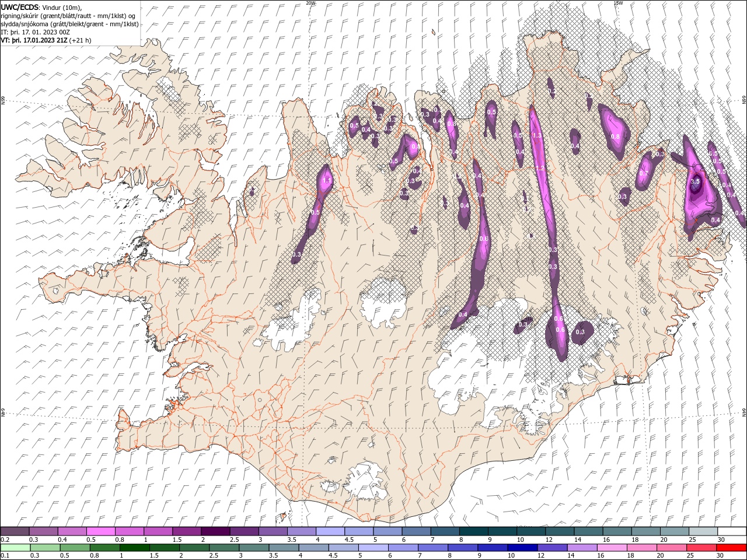Viewport: 747px width, 560px height.
Task: Click the 'IT: þri. 17. 01. 2023 00Z' line
Action: [x=36, y=32]
